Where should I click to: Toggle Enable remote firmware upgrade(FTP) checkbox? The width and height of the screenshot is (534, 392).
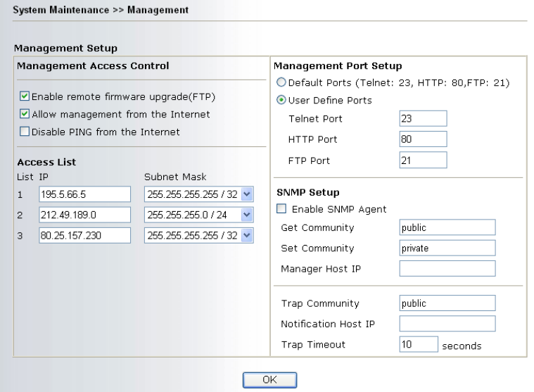click(x=25, y=96)
